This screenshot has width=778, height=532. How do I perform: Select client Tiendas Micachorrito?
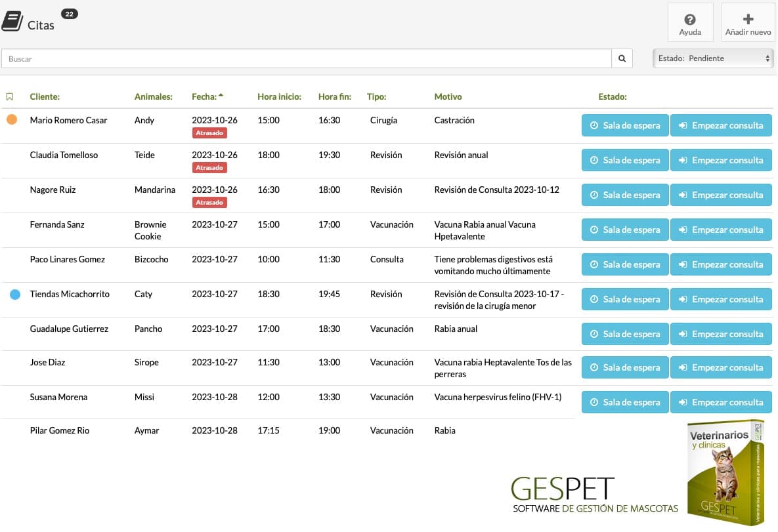[70, 293]
